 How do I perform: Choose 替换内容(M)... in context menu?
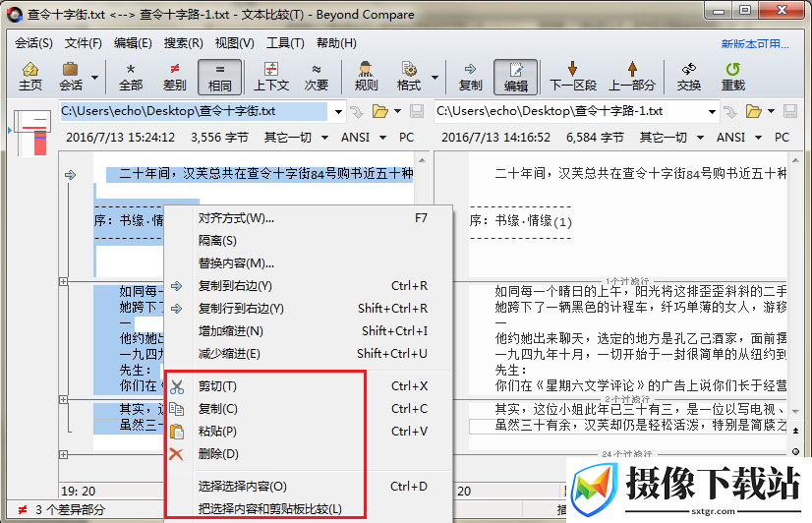pos(311,263)
